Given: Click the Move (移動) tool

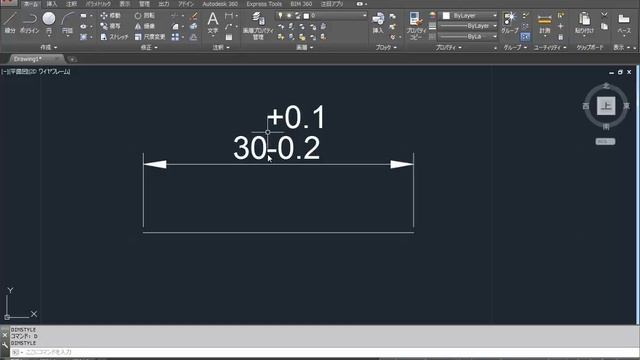Looking at the screenshot, I should tap(110, 16).
